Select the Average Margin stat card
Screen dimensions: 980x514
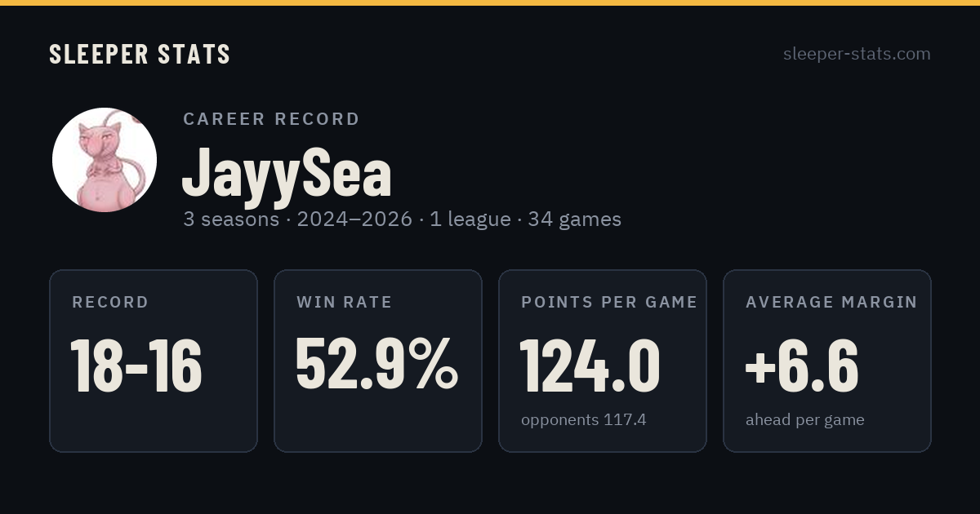point(827,361)
